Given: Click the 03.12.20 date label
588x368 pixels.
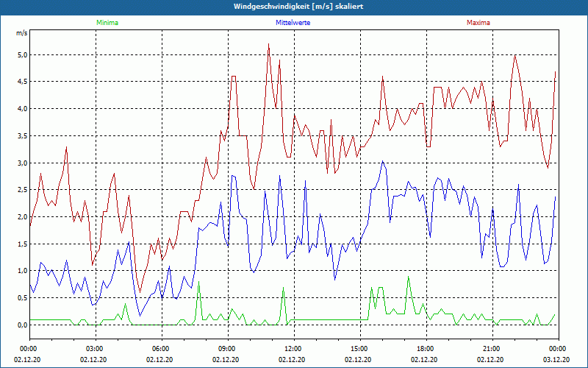Looking at the screenshot, I should pyautogui.click(x=556, y=359).
